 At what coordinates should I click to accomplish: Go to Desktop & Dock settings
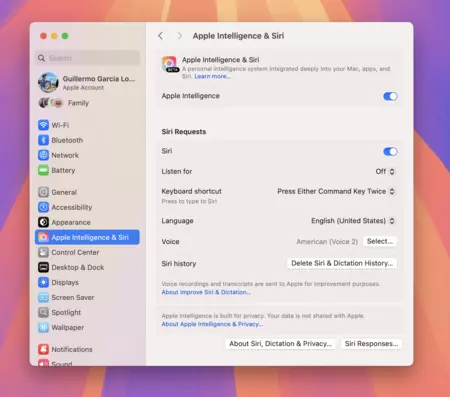pos(87,267)
